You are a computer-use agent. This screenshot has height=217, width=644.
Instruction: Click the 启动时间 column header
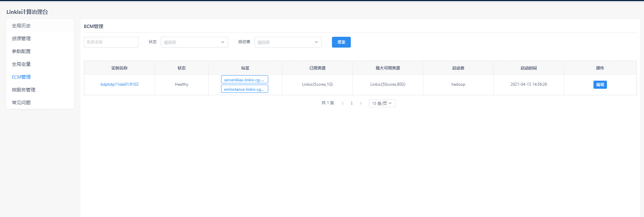(x=528, y=68)
